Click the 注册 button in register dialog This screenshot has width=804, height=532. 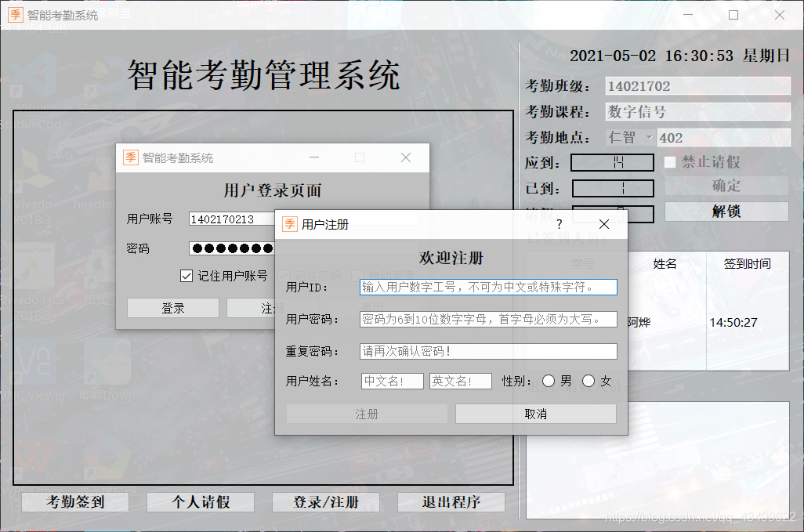point(368,414)
